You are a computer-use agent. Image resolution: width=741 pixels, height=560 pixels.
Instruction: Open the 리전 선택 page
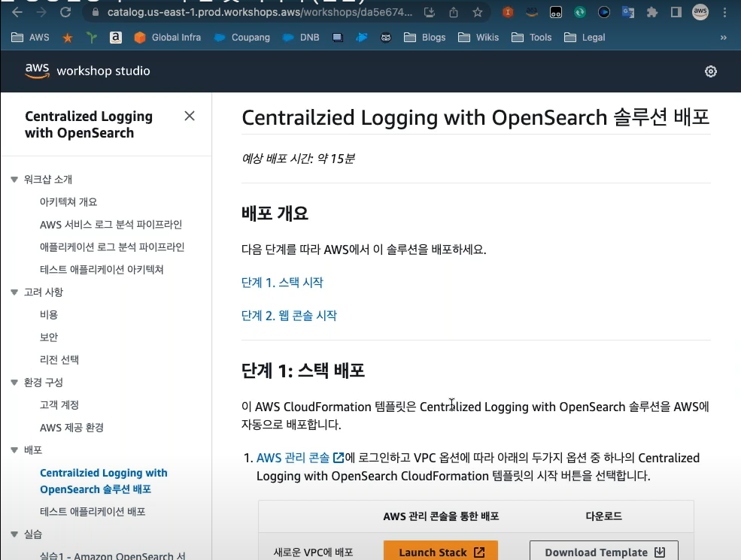click(59, 360)
